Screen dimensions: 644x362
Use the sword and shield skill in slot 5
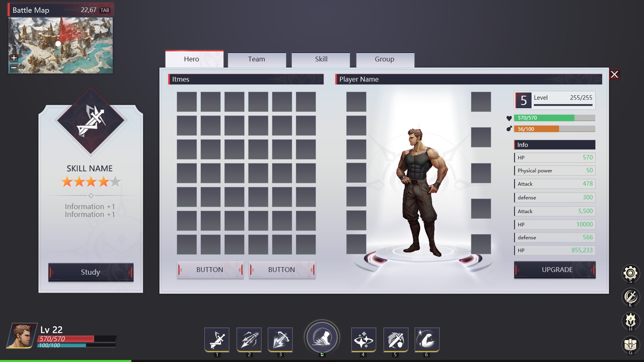point(395,339)
